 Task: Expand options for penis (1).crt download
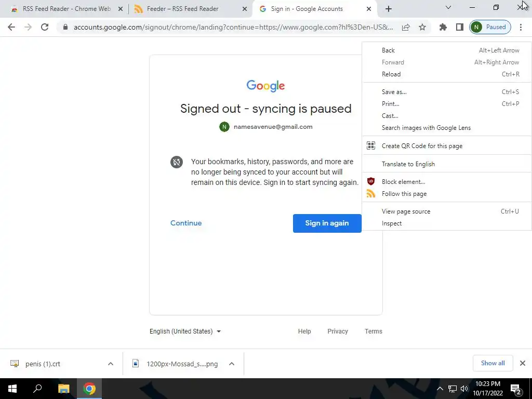(x=111, y=364)
